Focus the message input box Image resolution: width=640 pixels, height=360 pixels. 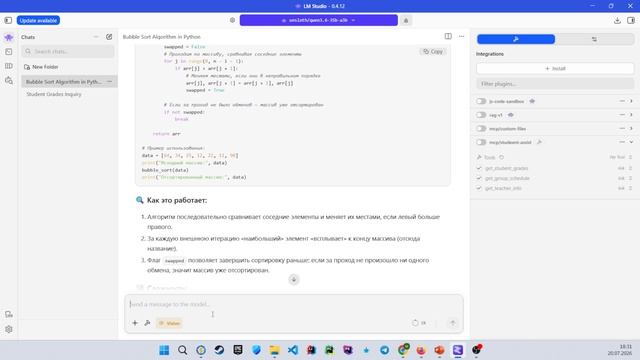294,304
